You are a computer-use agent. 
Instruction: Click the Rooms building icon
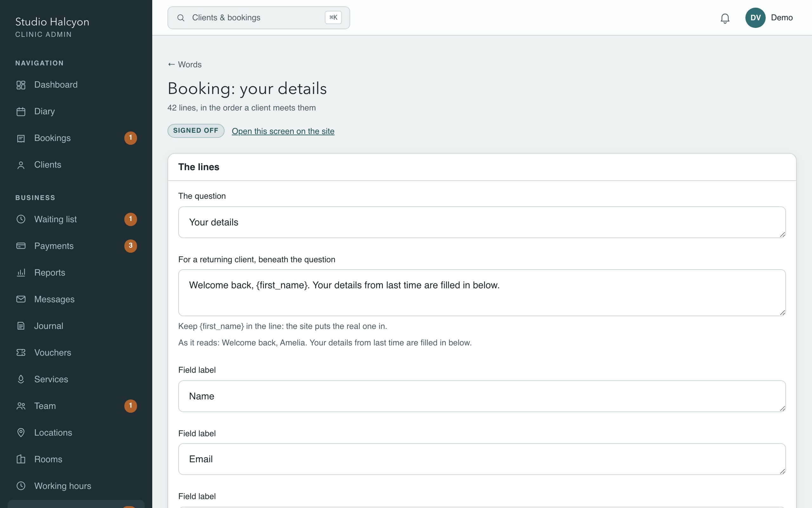click(x=21, y=459)
